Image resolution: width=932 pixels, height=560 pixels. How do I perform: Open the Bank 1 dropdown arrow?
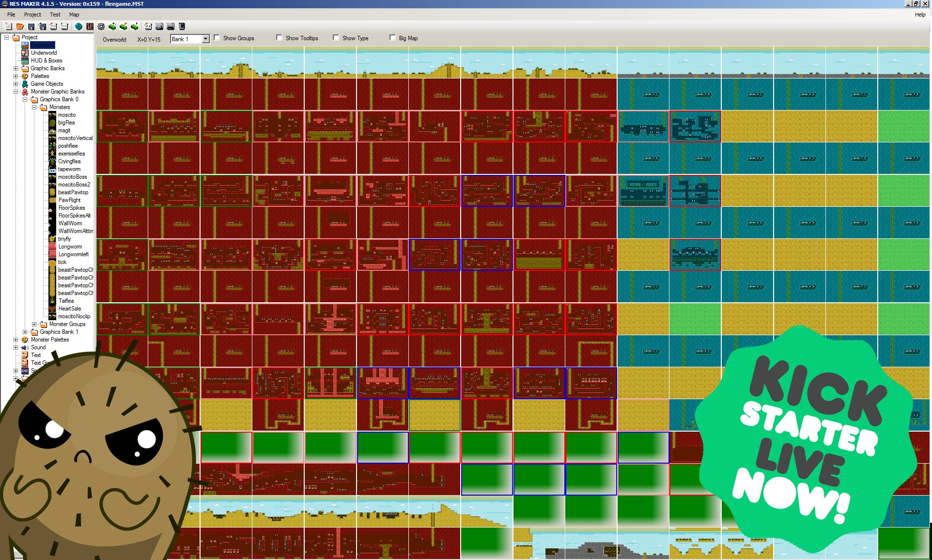click(205, 39)
